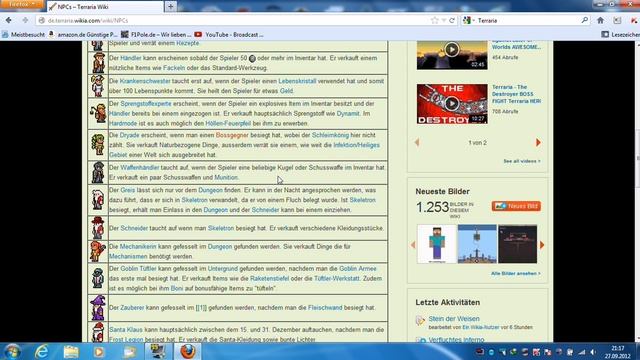Image resolution: width=640 pixels, height=360 pixels.
Task: Click the Mechanikerin NPC sprite image
Action: pyautogui.click(x=98, y=251)
